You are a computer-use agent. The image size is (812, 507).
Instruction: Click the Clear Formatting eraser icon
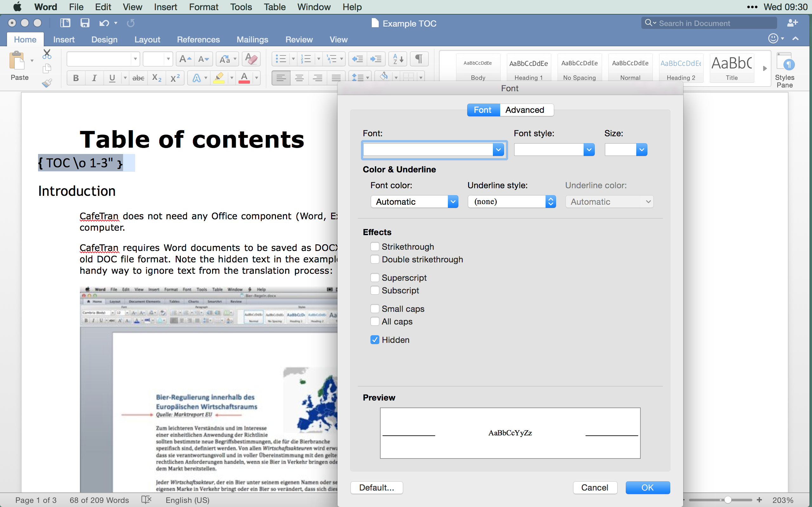click(x=251, y=59)
